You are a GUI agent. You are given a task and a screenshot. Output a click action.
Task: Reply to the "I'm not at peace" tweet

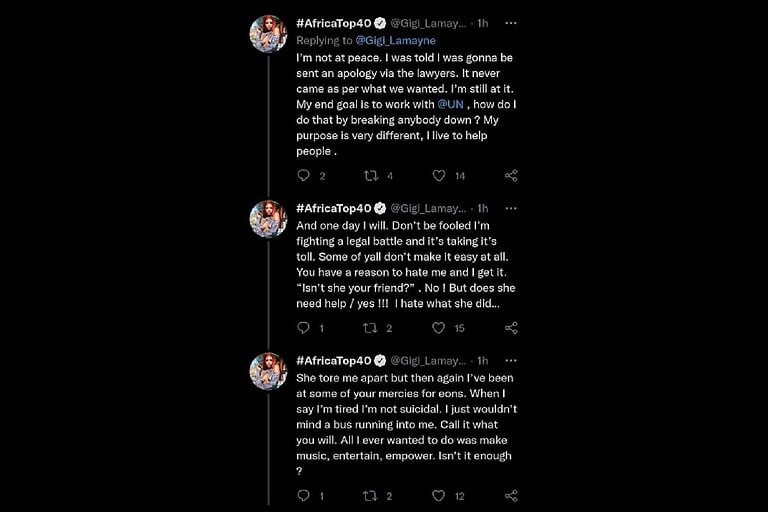point(304,176)
